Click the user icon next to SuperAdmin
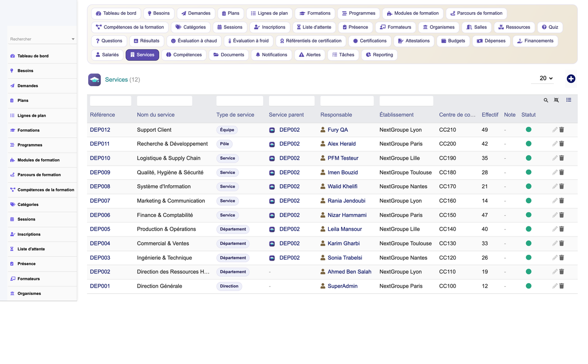Image resolution: width=588 pixels, height=364 pixels. [323, 286]
